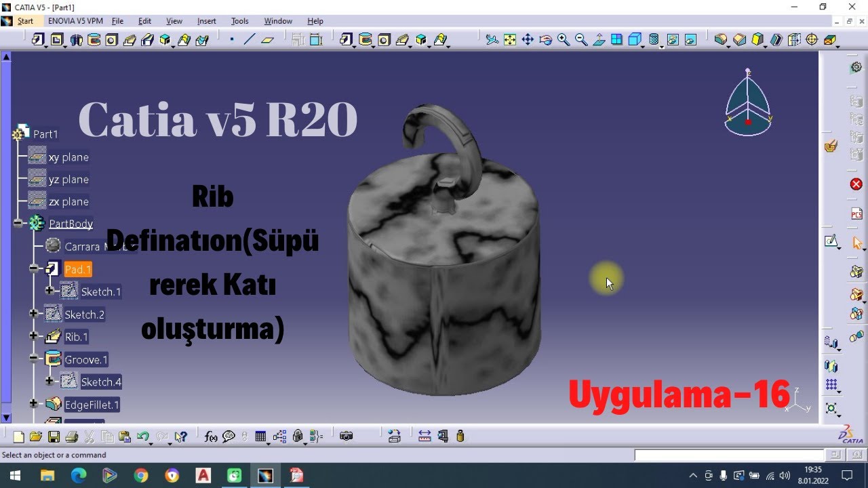868x488 pixels.
Task: Click the Paste clipboard icon
Action: point(125,436)
